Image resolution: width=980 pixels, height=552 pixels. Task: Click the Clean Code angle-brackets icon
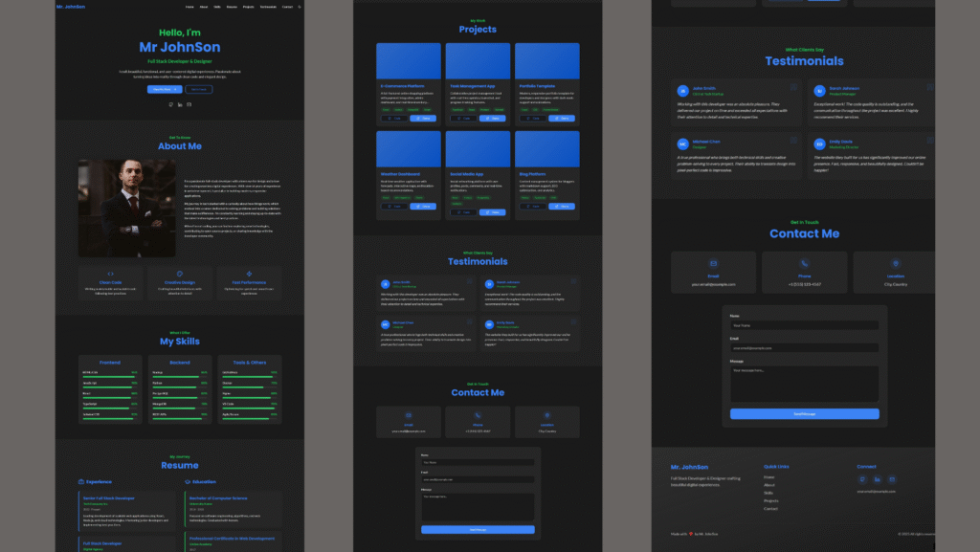(x=111, y=274)
